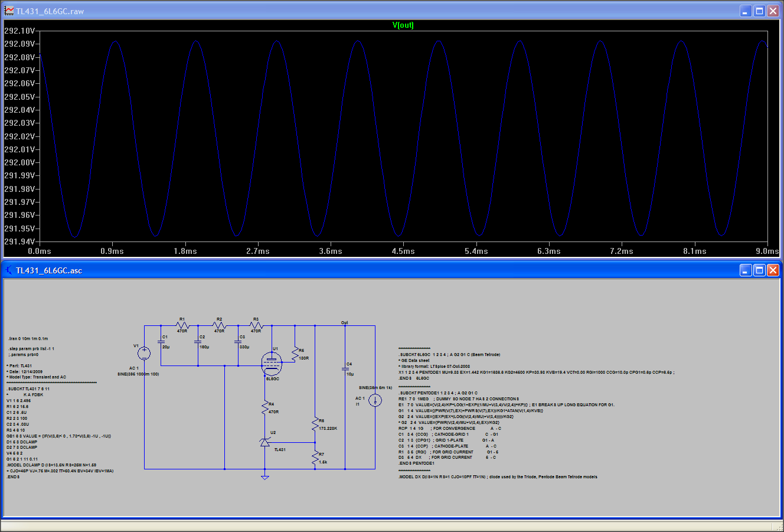Click the 291.94V vertical axis label
Viewport: 784px width, 532px height.
point(19,241)
